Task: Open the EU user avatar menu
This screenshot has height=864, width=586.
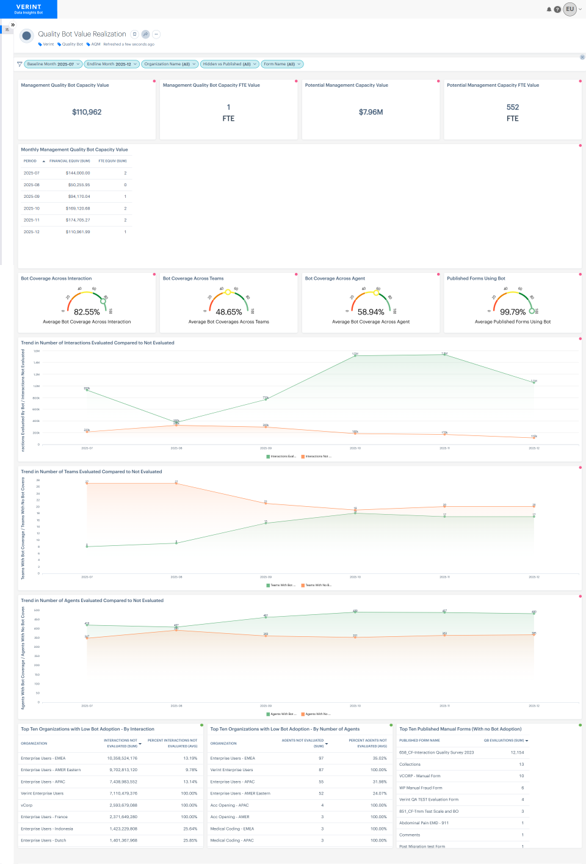Action: [x=569, y=9]
